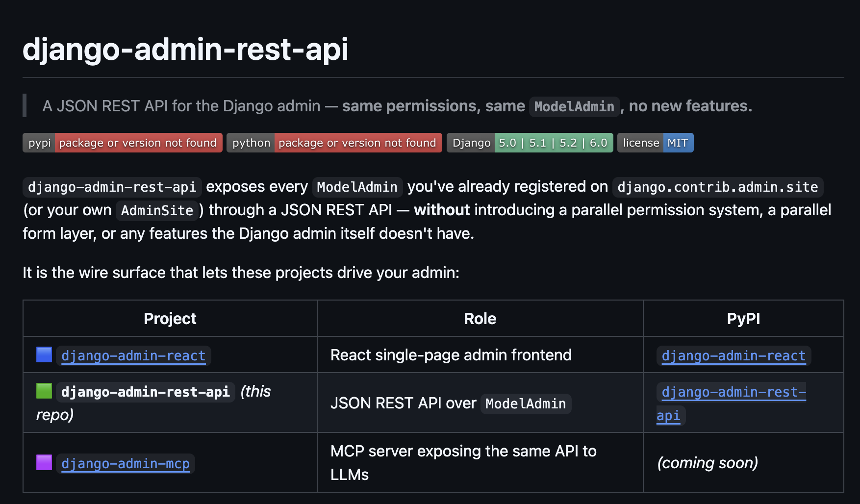860x504 pixels.
Task: Click the Role column header
Action: tap(480, 319)
